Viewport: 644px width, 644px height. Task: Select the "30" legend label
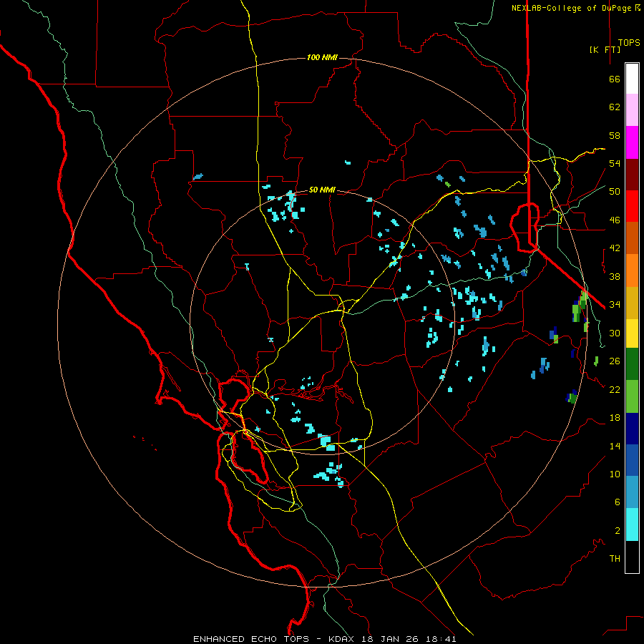coord(615,333)
